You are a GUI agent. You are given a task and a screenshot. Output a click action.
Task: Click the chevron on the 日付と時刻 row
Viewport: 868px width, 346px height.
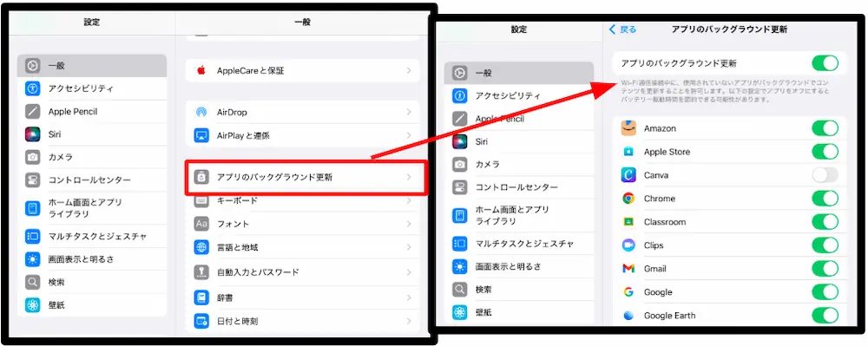pos(409,321)
